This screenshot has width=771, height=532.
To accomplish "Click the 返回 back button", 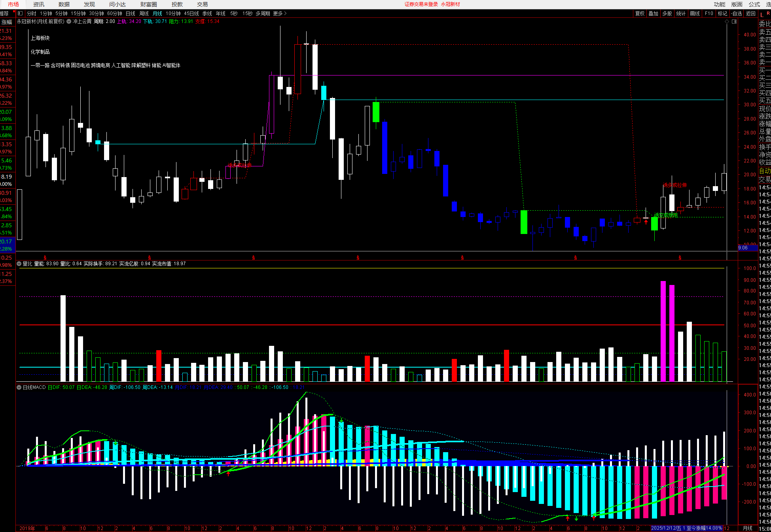I will (750, 13).
